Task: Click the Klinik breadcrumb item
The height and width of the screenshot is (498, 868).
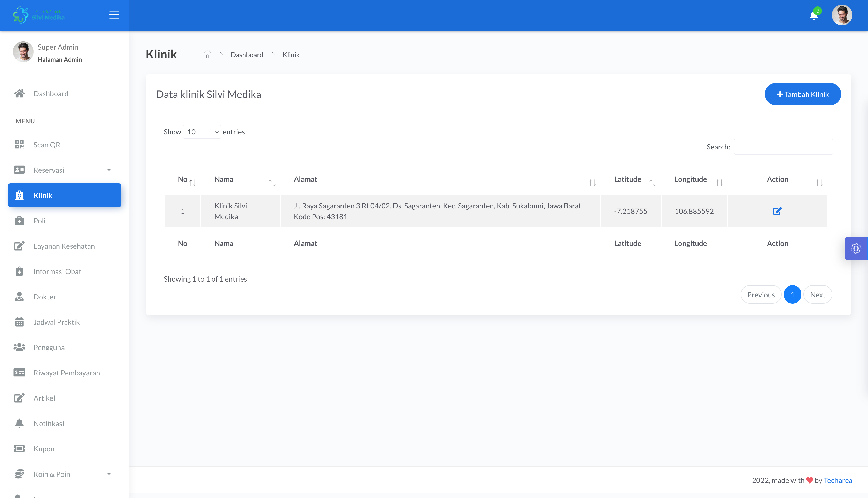Action: pos(291,55)
